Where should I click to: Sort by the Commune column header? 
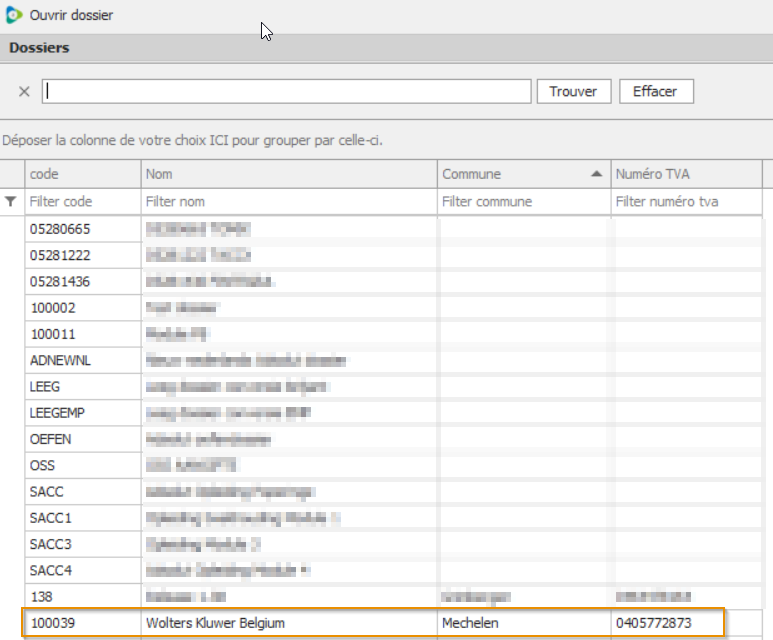(524, 174)
